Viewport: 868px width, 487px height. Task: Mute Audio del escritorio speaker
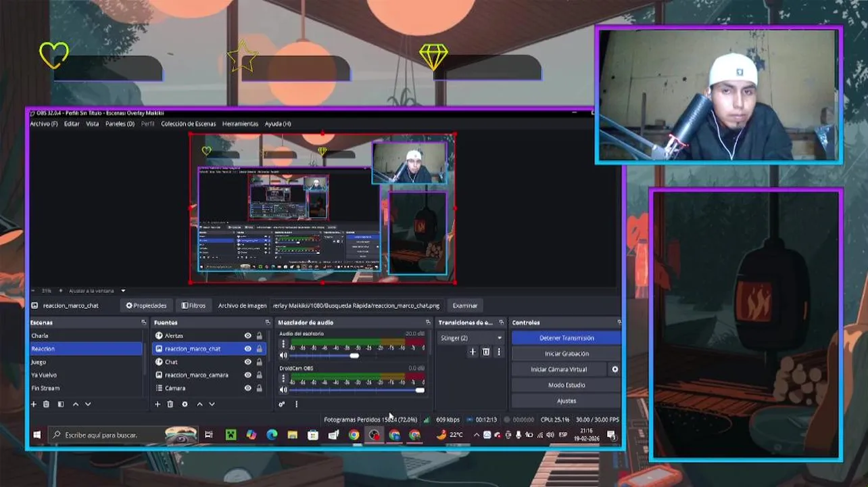coord(283,355)
